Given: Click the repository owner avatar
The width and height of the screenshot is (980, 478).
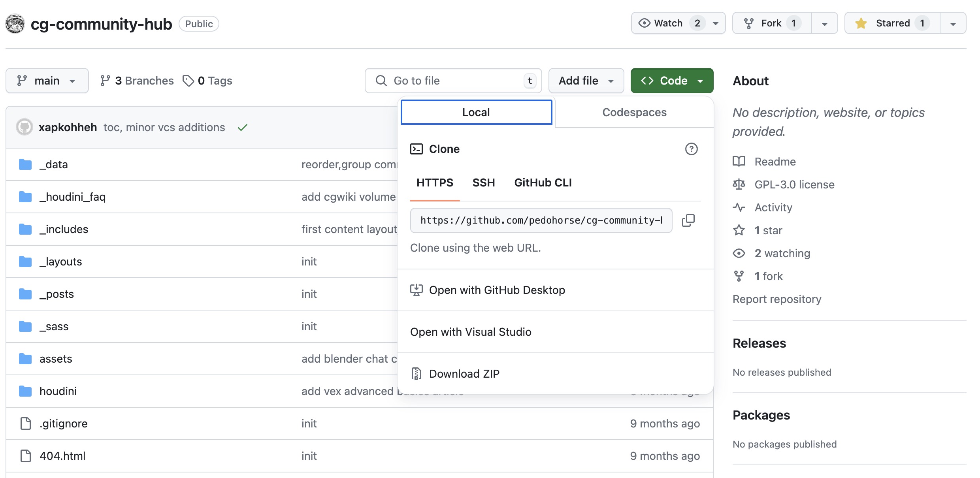Looking at the screenshot, I should coord(15,23).
